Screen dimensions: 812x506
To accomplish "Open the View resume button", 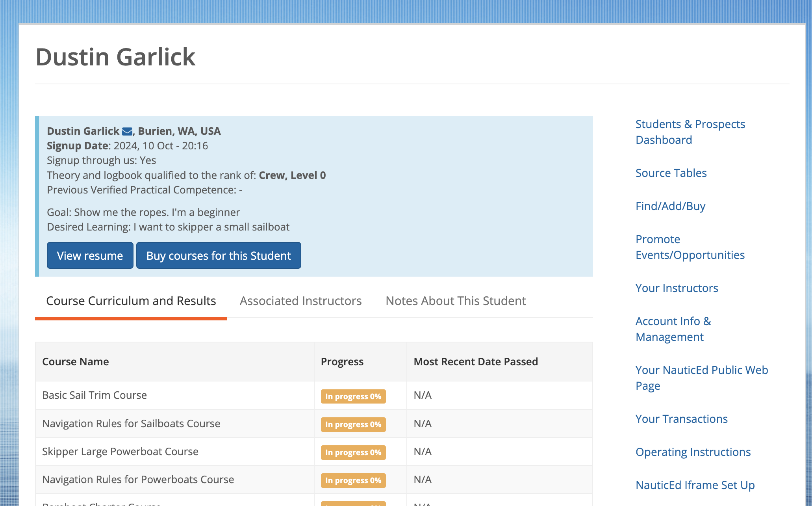I will point(90,255).
